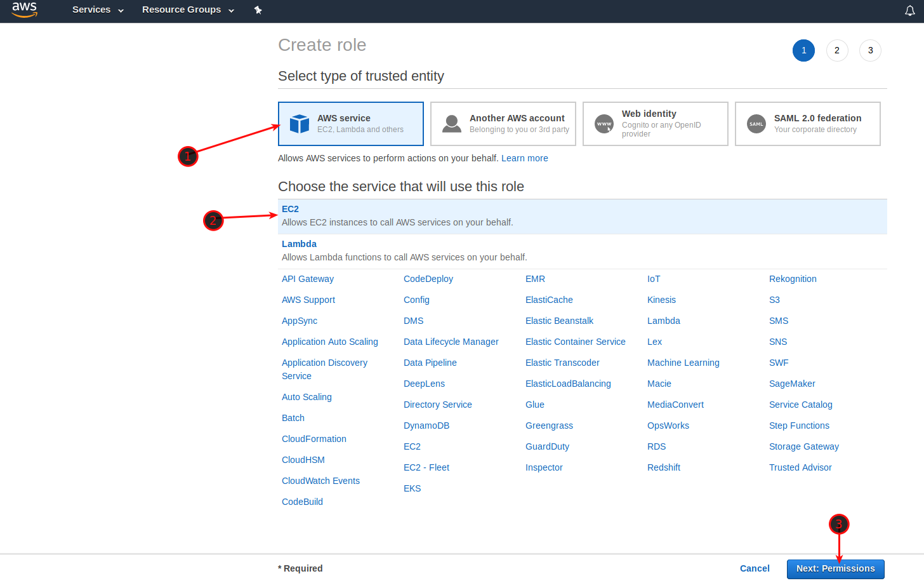Open the notifications bell
The width and height of the screenshot is (924, 583).
[x=909, y=10]
